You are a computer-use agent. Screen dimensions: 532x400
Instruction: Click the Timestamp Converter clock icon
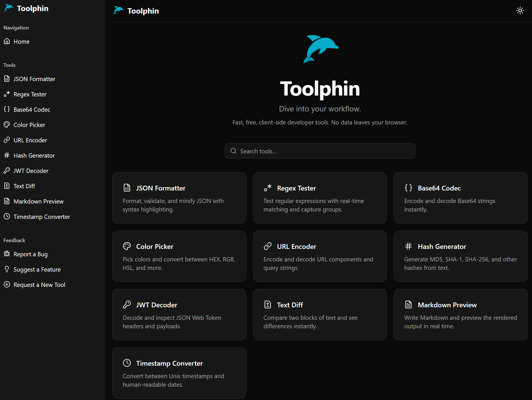[x=7, y=217]
